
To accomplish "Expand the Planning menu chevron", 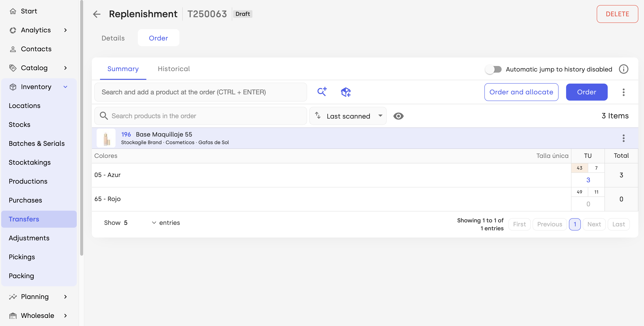I will (65, 297).
